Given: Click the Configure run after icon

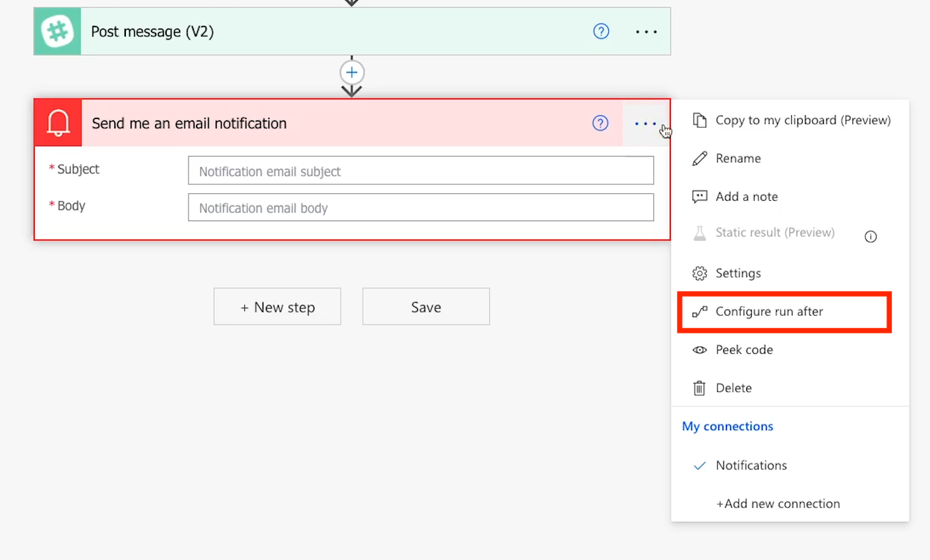Looking at the screenshot, I should [x=699, y=312].
